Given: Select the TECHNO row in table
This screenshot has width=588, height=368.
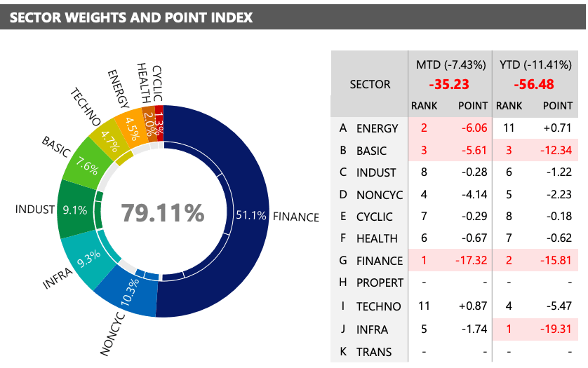Looking at the screenshot, I should tap(378, 306).
